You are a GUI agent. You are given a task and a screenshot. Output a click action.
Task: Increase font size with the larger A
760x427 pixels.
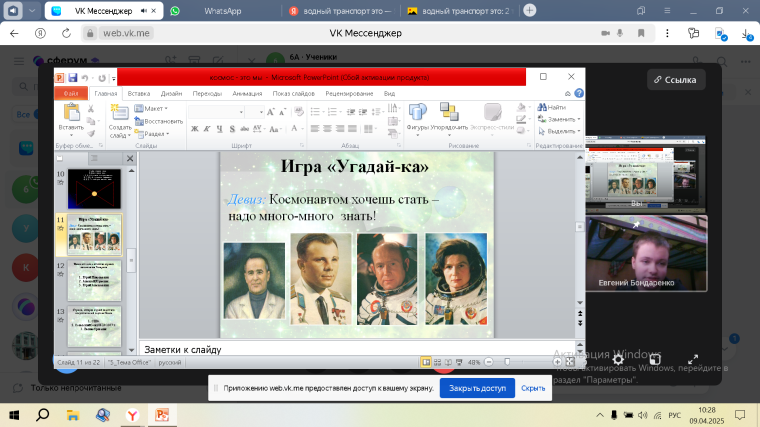tap(271, 112)
